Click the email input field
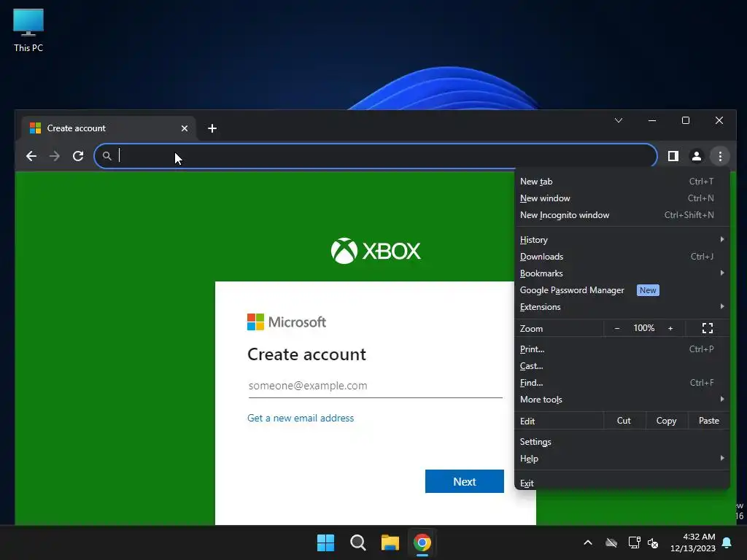The height and width of the screenshot is (560, 747). pyautogui.click(x=376, y=386)
